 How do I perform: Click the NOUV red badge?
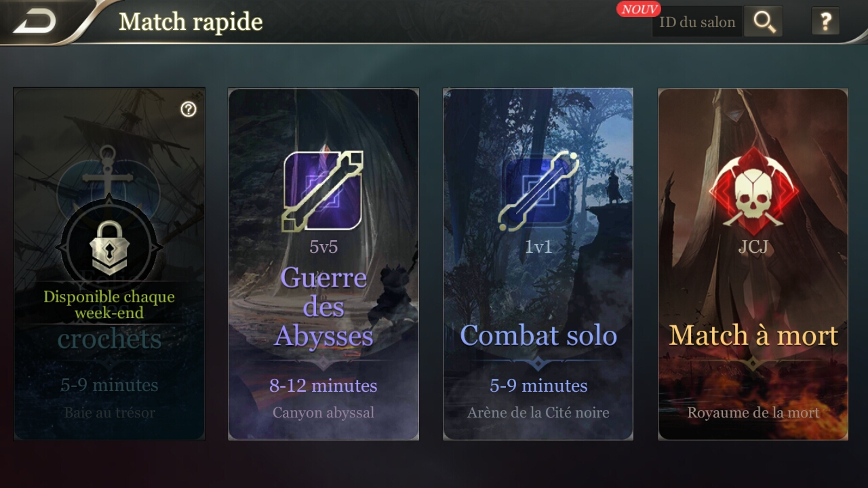[x=639, y=9]
